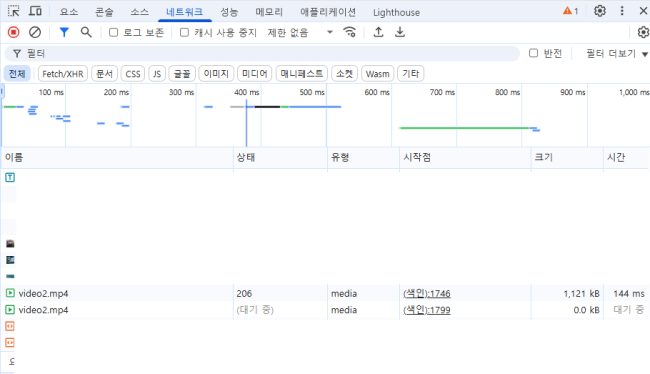Stop network recording with red button
This screenshot has height=374, width=650.
14,32
